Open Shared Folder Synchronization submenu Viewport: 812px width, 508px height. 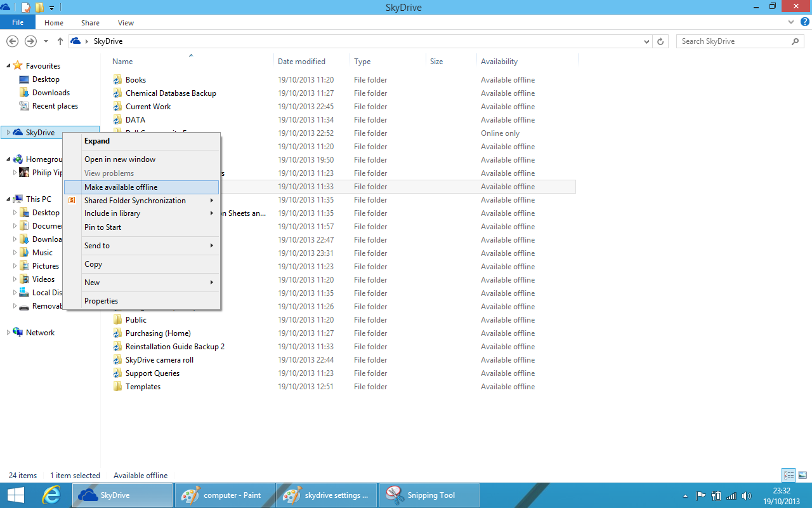(x=141, y=201)
